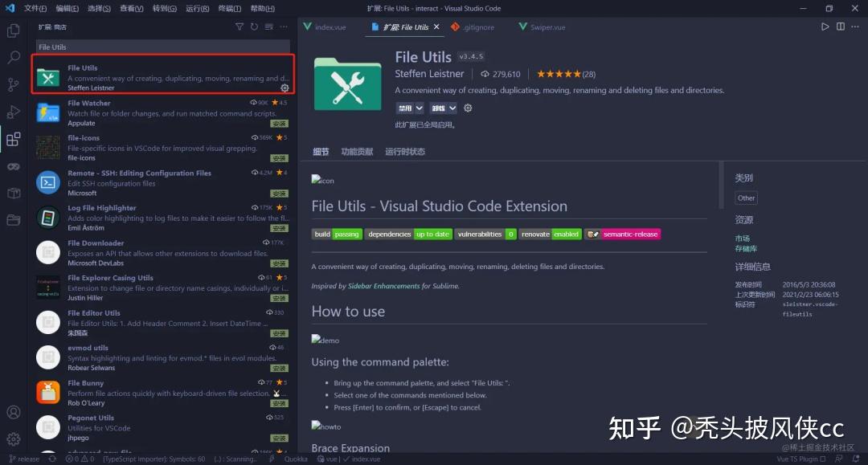Open the editor more actions ellipsis
This screenshot has width=868, height=465.
coord(854,27)
